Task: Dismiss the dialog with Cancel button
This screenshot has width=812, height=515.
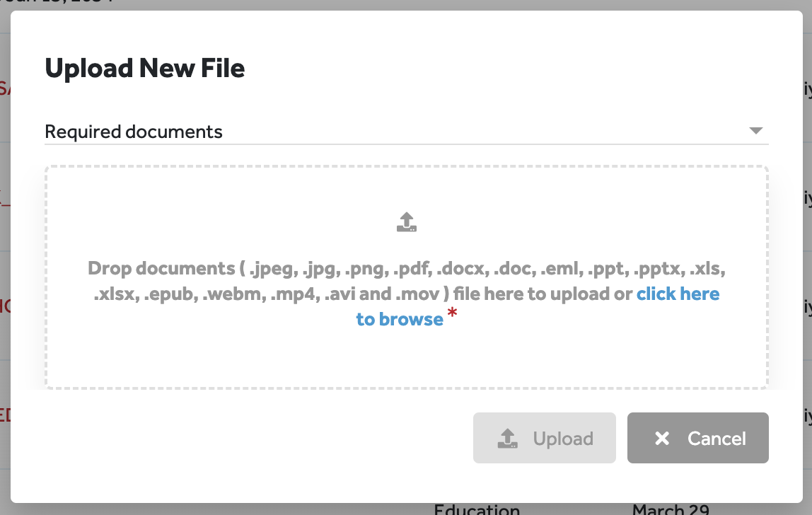Action: pos(698,438)
